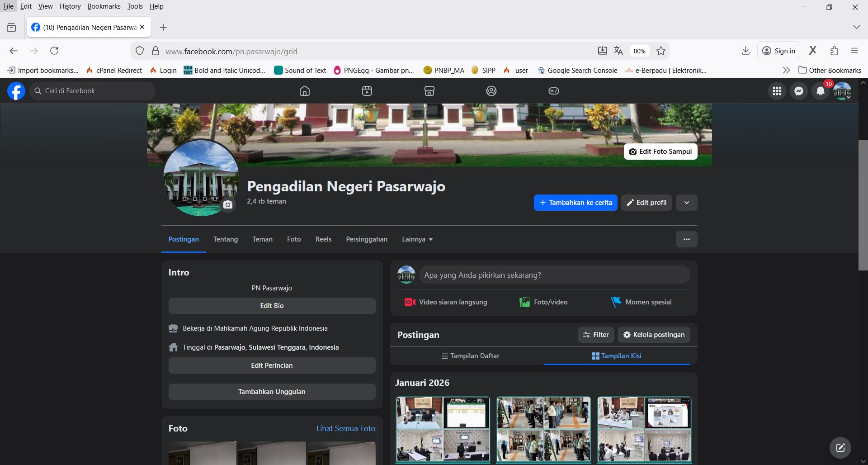
Task: Open Lihat Semua Foto link
Action: tap(346, 428)
